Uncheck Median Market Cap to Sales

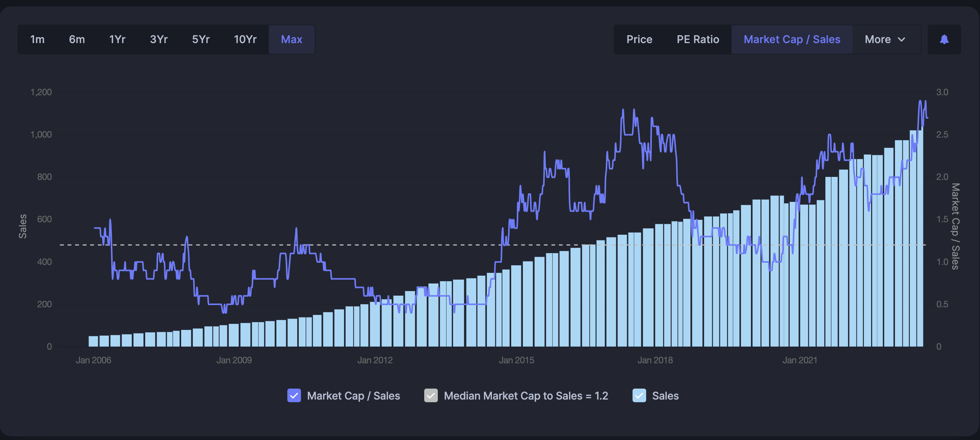tap(431, 395)
